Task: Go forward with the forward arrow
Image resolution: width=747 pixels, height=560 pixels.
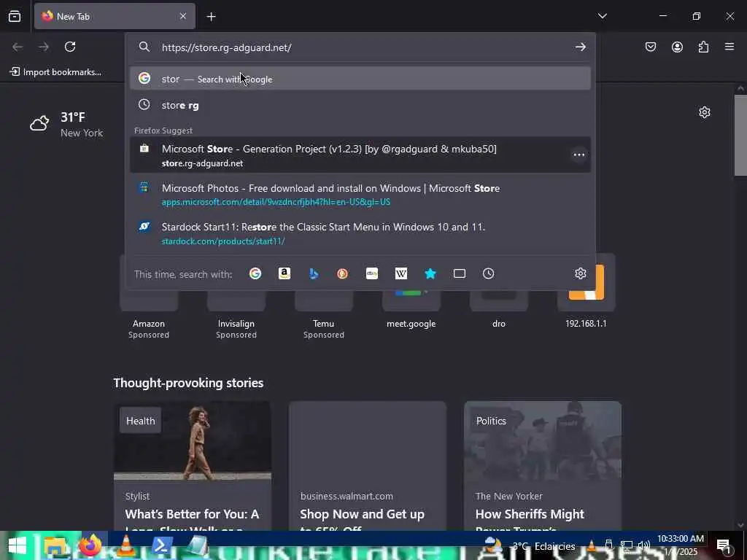Action: click(x=44, y=47)
